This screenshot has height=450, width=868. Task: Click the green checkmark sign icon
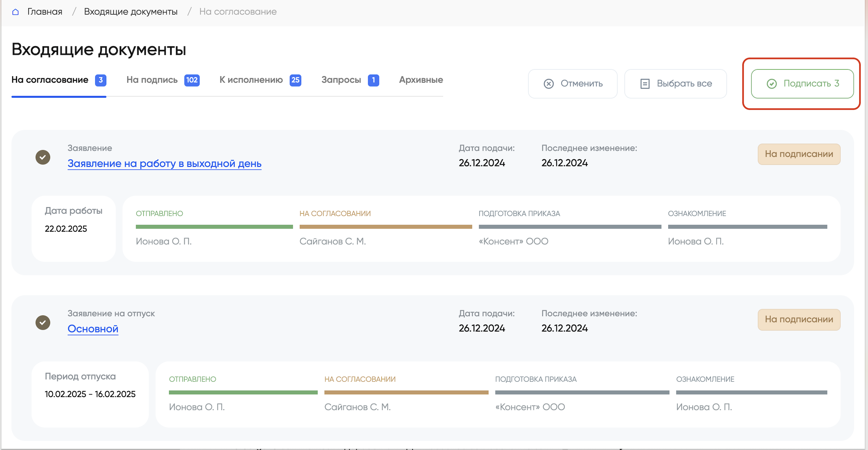pyautogui.click(x=771, y=84)
